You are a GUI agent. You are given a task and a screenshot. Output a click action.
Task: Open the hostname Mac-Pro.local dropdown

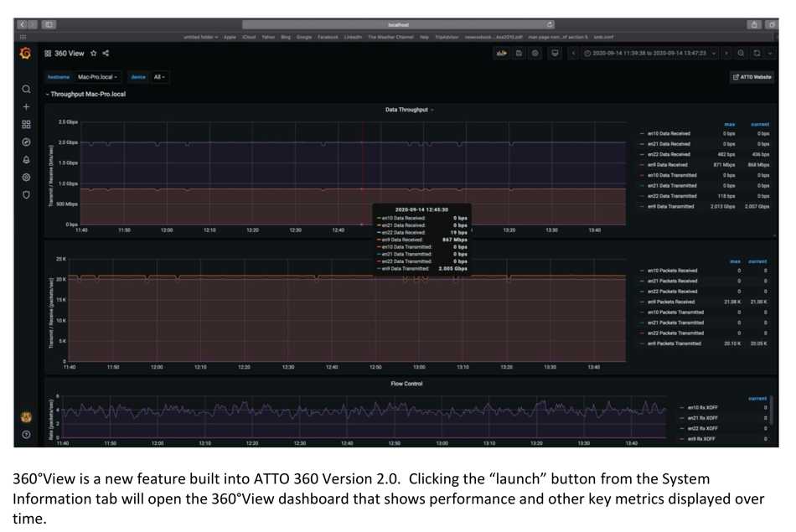(97, 77)
